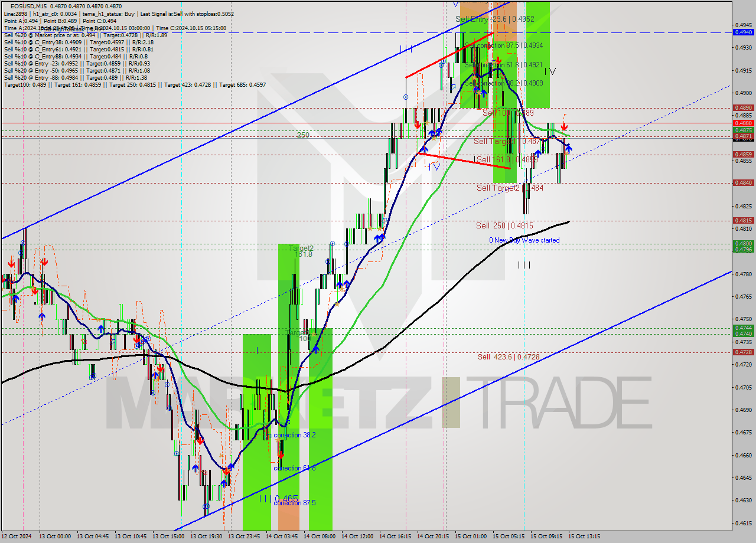Click the 'Sell Entry -23.6 | 0.4952' label
This screenshot has width=756, height=543.
click(495, 19)
